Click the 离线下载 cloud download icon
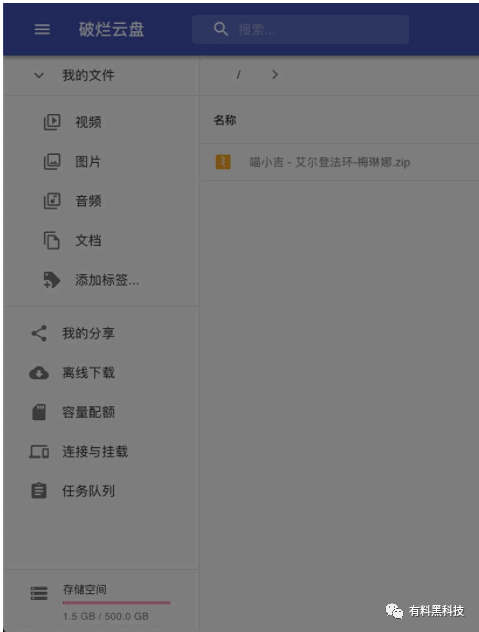The width and height of the screenshot is (479, 632). [39, 373]
